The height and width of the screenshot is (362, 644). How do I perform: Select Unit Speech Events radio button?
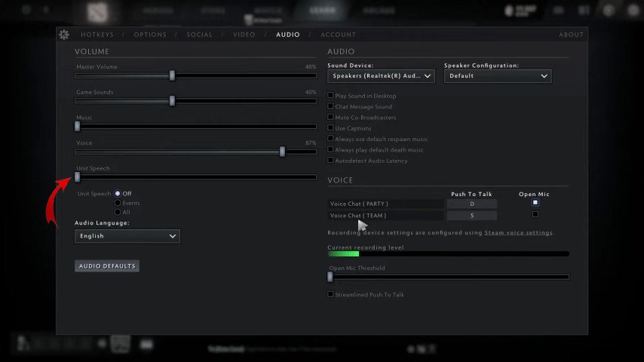click(x=118, y=203)
